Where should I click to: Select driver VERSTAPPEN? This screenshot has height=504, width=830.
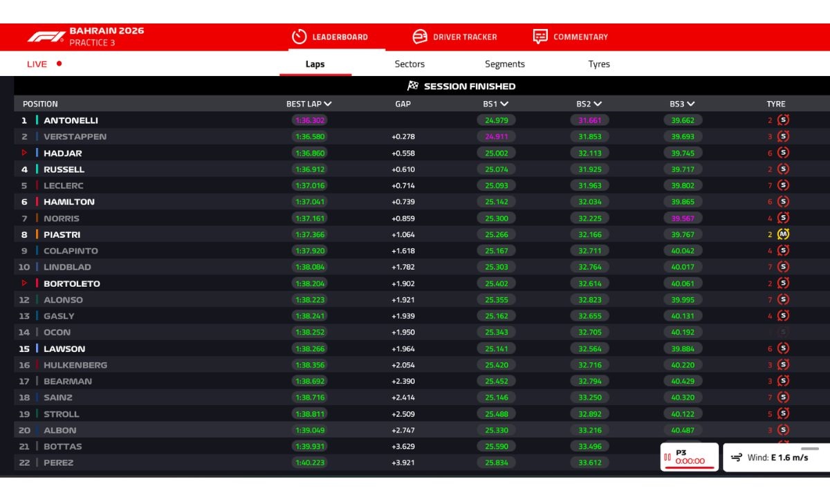75,137
